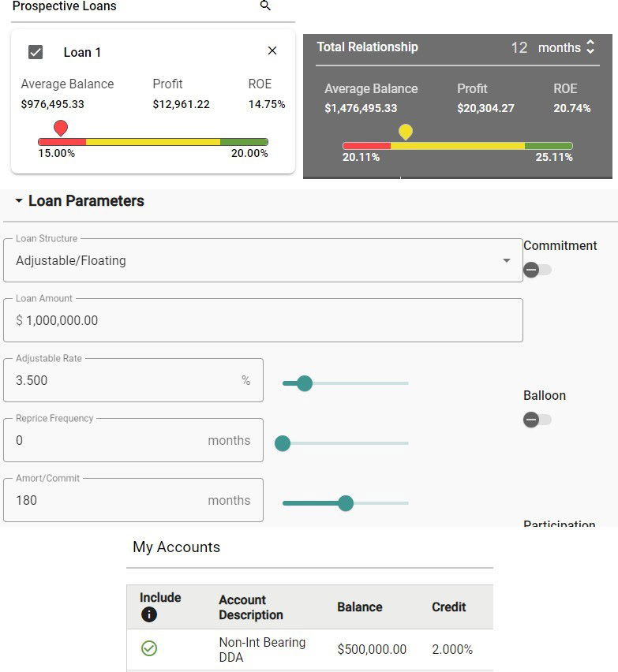The image size is (618, 672).
Task: Toggle the green include checkmark for Non-Int Bearing DDA
Action: tap(148, 648)
